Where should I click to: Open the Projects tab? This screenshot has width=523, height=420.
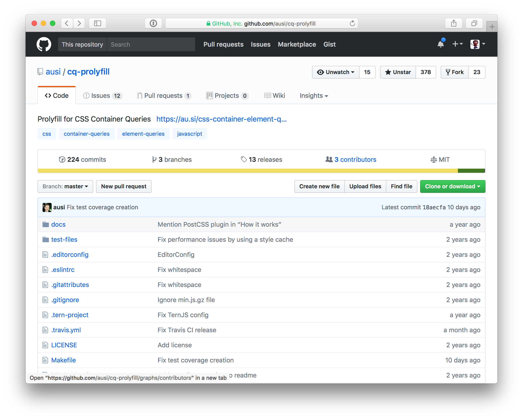227,96
